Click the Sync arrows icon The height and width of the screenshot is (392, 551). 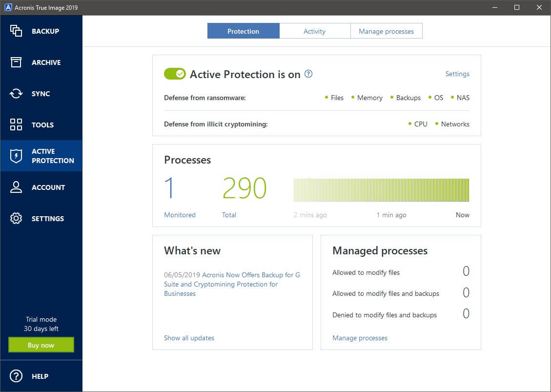[16, 94]
